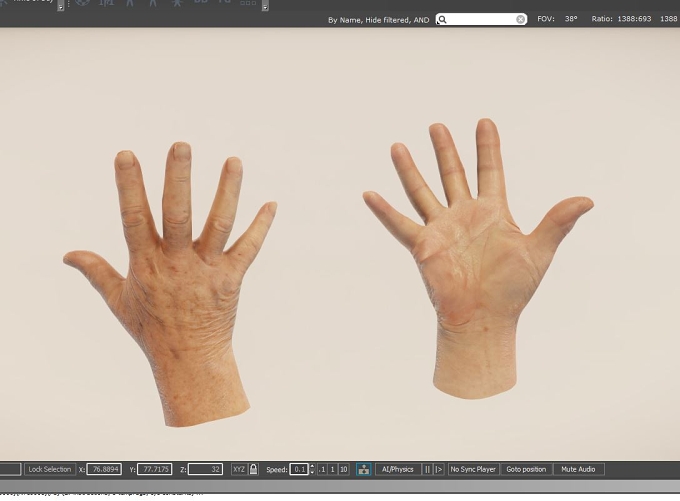Open the No Sync Player selector

(x=473, y=469)
